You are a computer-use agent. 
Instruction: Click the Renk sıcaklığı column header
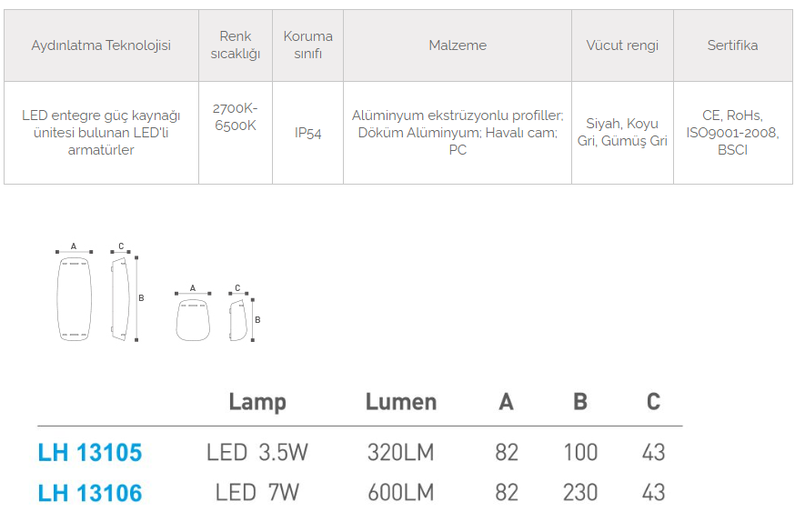tap(236, 45)
